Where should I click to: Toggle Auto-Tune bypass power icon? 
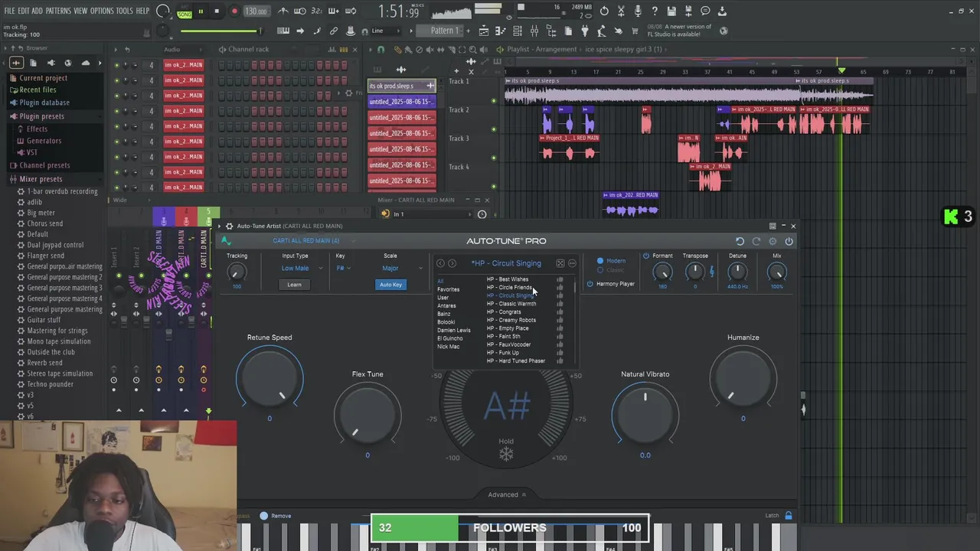point(789,241)
